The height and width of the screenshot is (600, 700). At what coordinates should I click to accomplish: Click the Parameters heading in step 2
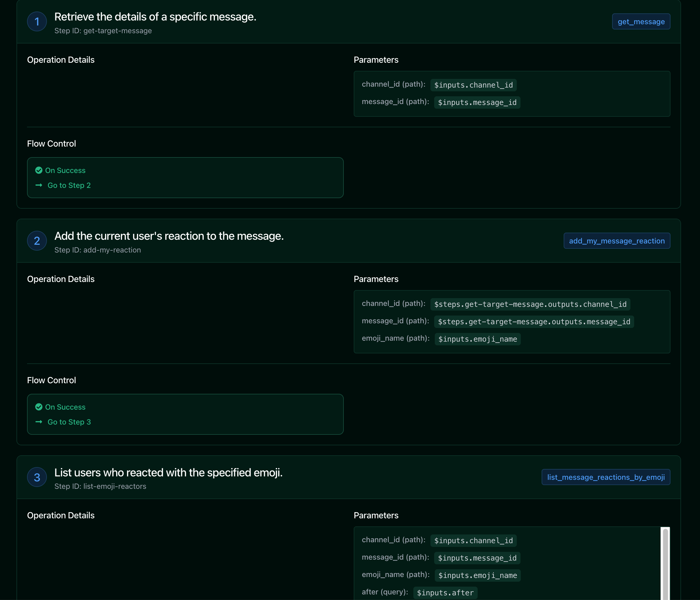[376, 279]
